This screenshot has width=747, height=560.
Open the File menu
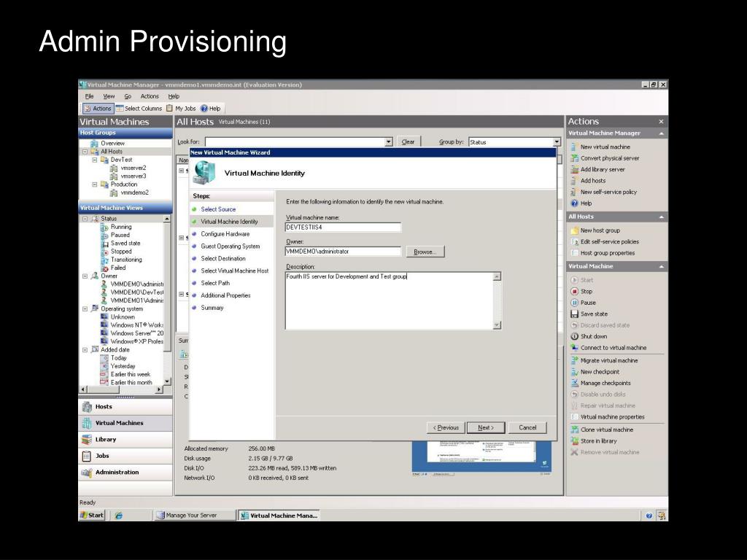[x=89, y=96]
